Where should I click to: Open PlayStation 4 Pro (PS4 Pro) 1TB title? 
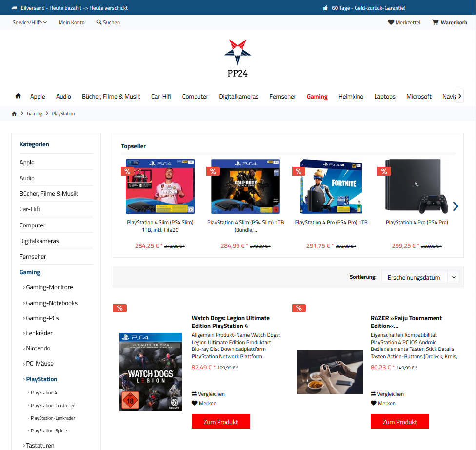click(x=331, y=222)
